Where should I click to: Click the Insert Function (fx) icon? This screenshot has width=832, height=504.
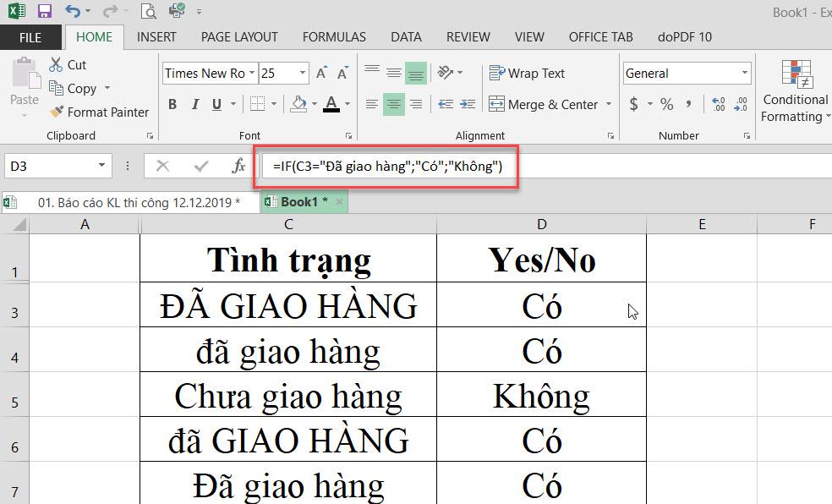(x=238, y=166)
